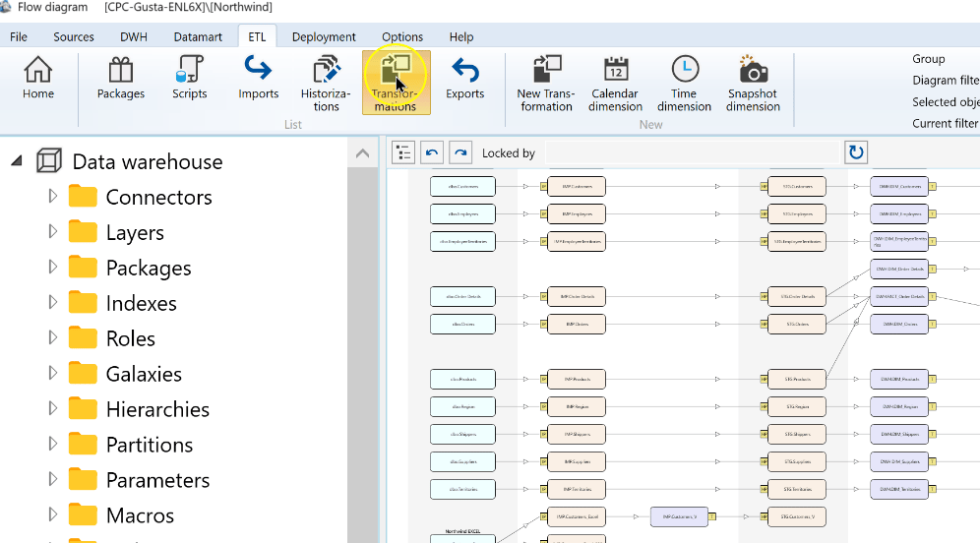The image size is (980, 543).
Task: Select the Partitions tree item
Action: [150, 445]
